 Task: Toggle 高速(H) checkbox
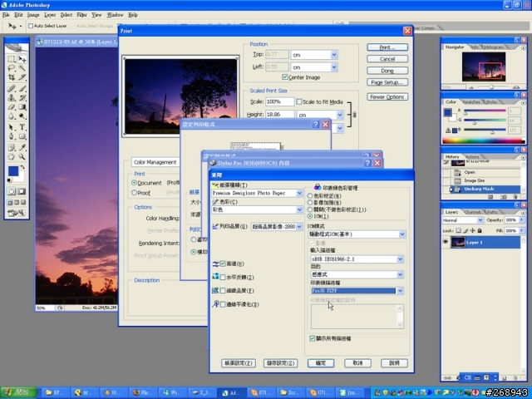(x=223, y=264)
